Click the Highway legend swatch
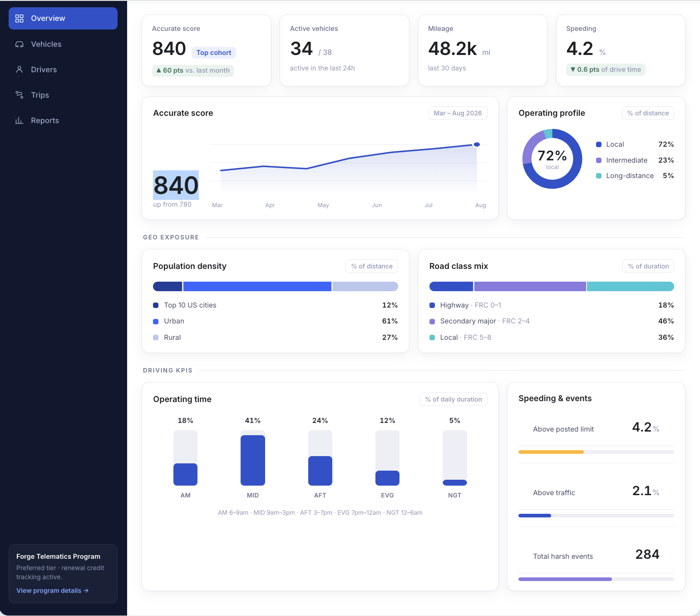The height and width of the screenshot is (616, 700). coord(432,305)
